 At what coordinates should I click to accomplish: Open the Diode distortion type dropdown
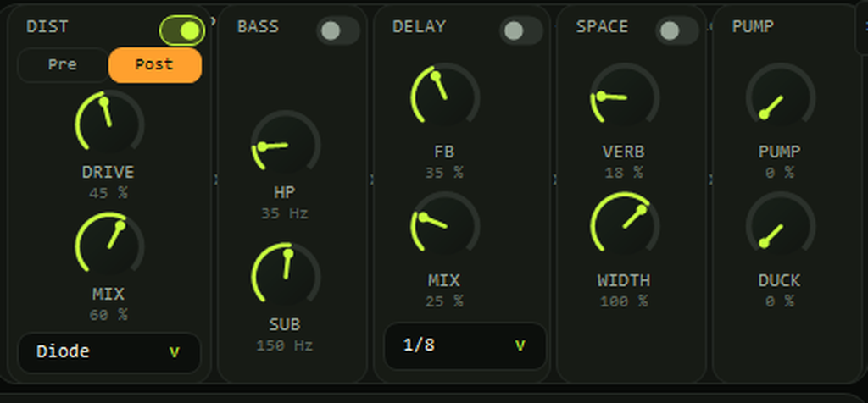pos(109,352)
